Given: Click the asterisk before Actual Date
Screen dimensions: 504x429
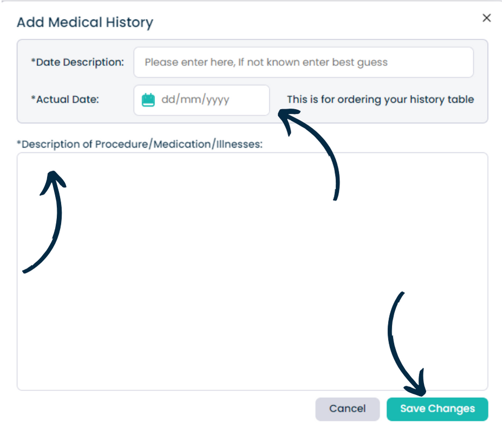Looking at the screenshot, I should (x=33, y=97).
